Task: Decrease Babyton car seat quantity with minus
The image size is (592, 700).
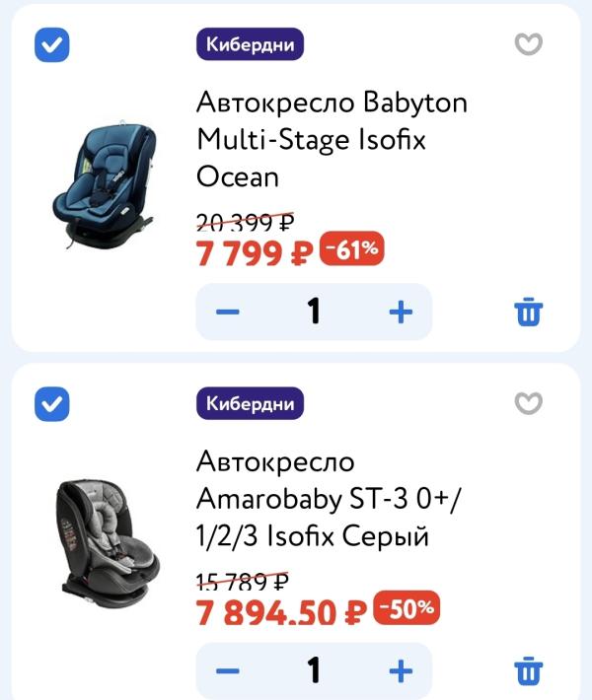Action: [x=227, y=312]
